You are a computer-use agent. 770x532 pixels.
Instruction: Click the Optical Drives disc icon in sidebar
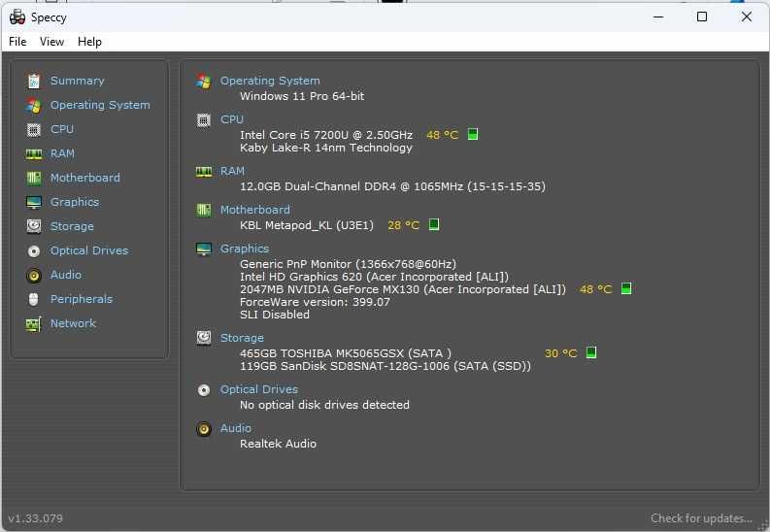[33, 251]
